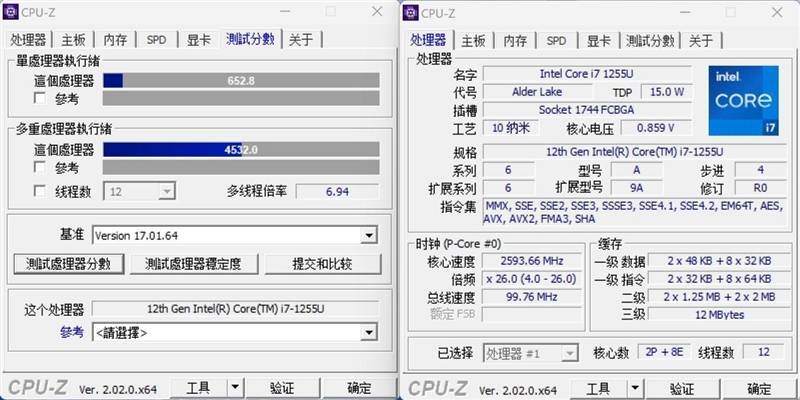The height and width of the screenshot is (400, 800).
Task: Open the 已选择 处理器 #1 dropdown
Action: (x=531, y=353)
